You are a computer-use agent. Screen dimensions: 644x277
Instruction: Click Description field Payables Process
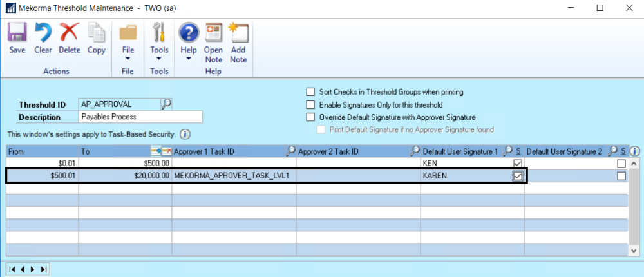[140, 117]
